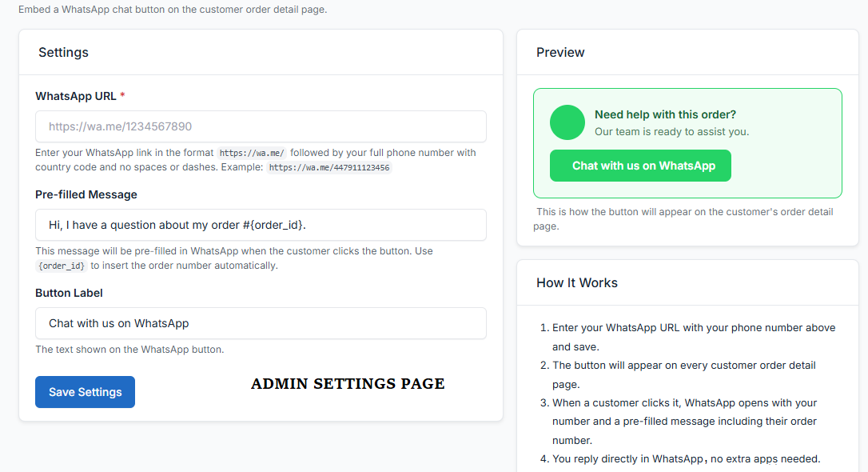
Task: Focus the WhatsApp URL input field
Action: coord(261,126)
